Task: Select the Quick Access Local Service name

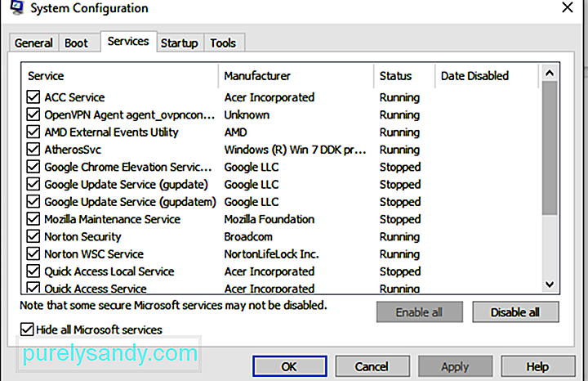Action: [x=109, y=271]
